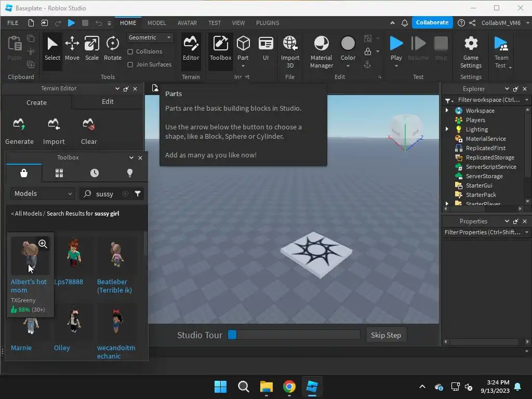The image size is (532, 399).
Task: Click Filter Properties input field
Action: (483, 232)
